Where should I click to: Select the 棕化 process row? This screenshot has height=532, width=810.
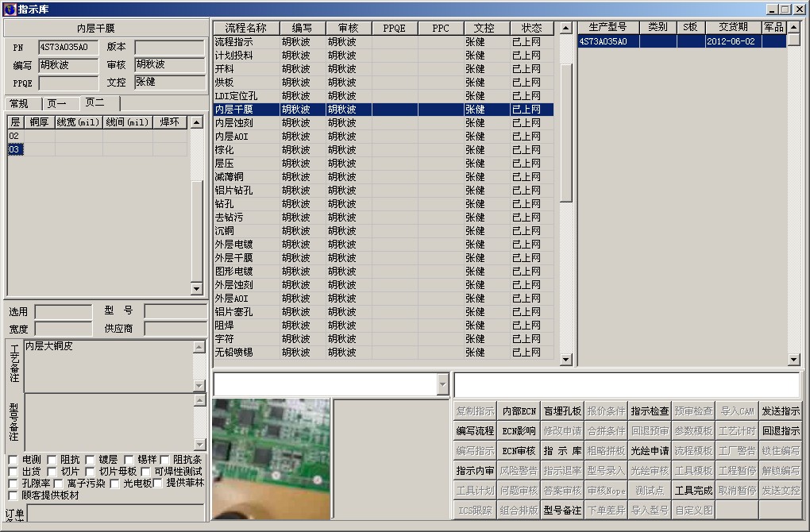pos(384,150)
